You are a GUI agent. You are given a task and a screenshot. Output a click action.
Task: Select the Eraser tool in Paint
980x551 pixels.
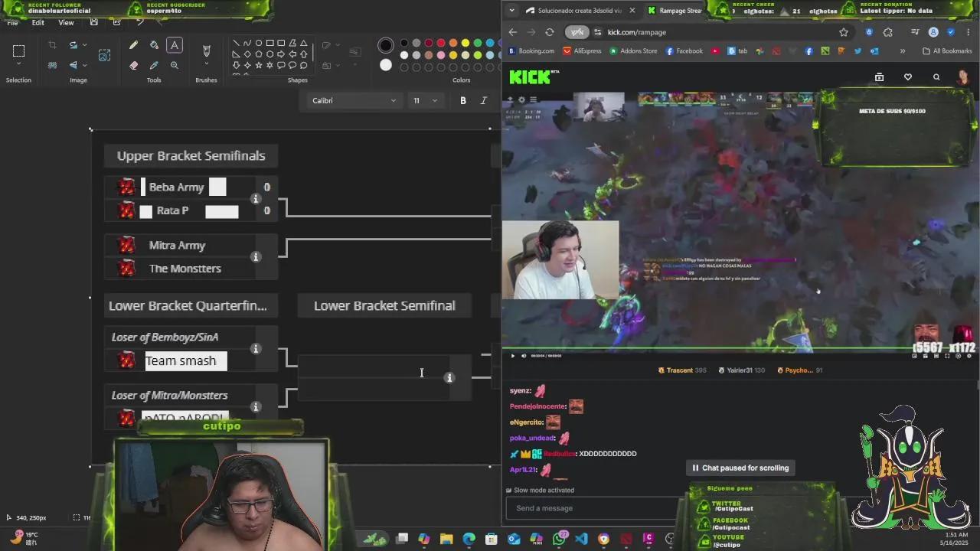134,65
